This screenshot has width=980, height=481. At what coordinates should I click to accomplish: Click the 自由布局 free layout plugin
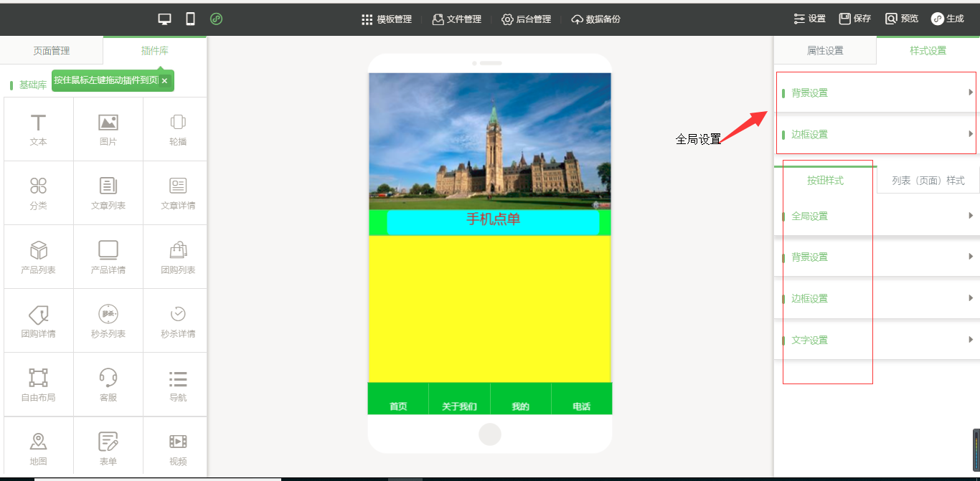[x=39, y=385]
